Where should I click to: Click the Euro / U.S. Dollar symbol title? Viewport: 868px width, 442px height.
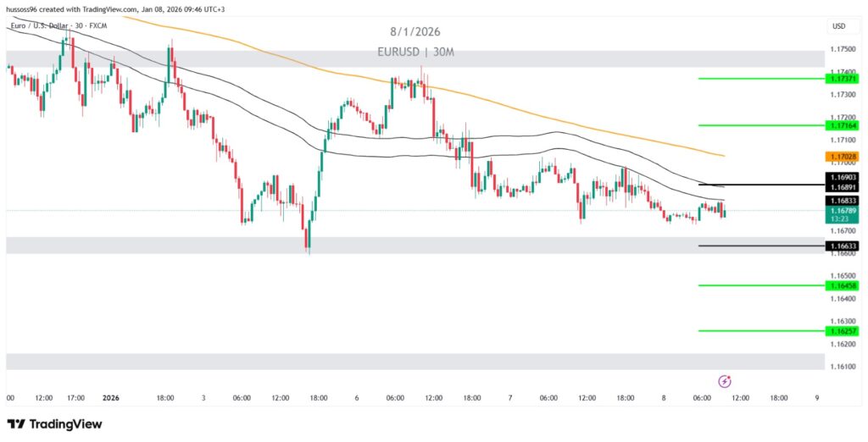point(49,26)
